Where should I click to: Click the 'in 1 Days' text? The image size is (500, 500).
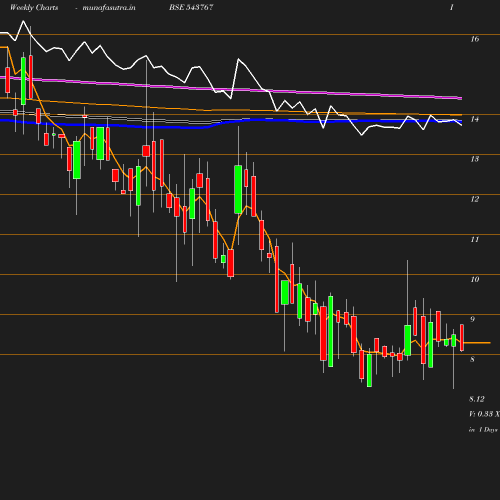[483, 430]
